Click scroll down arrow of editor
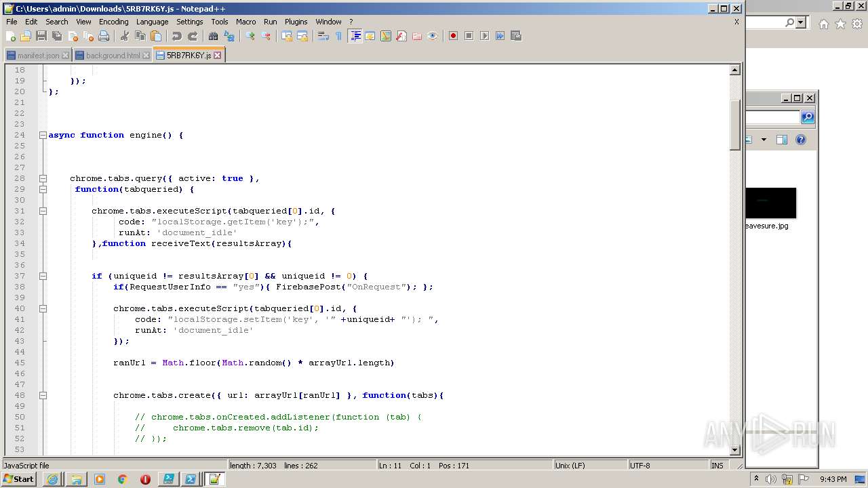This screenshot has height=488, width=868. 734,450
